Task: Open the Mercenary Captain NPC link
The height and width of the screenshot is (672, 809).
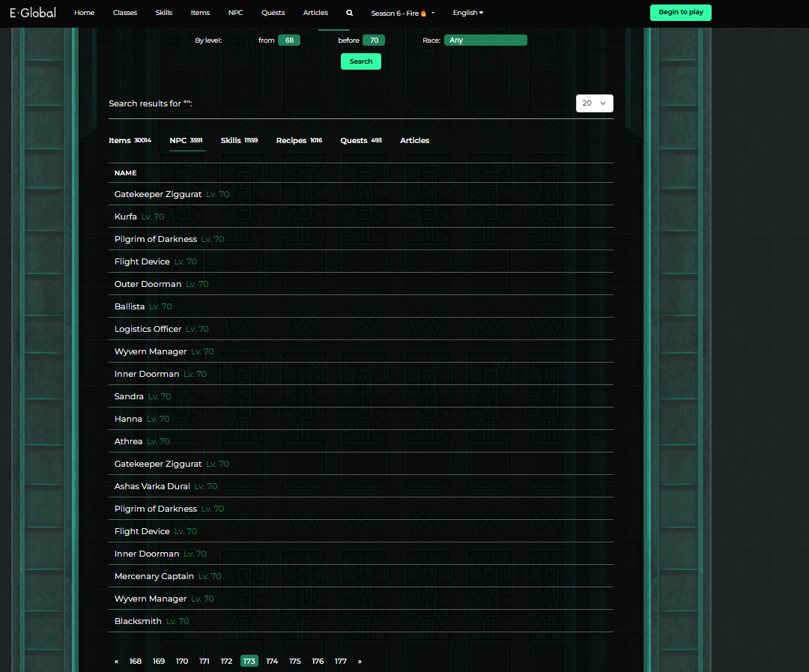Action: point(154,576)
